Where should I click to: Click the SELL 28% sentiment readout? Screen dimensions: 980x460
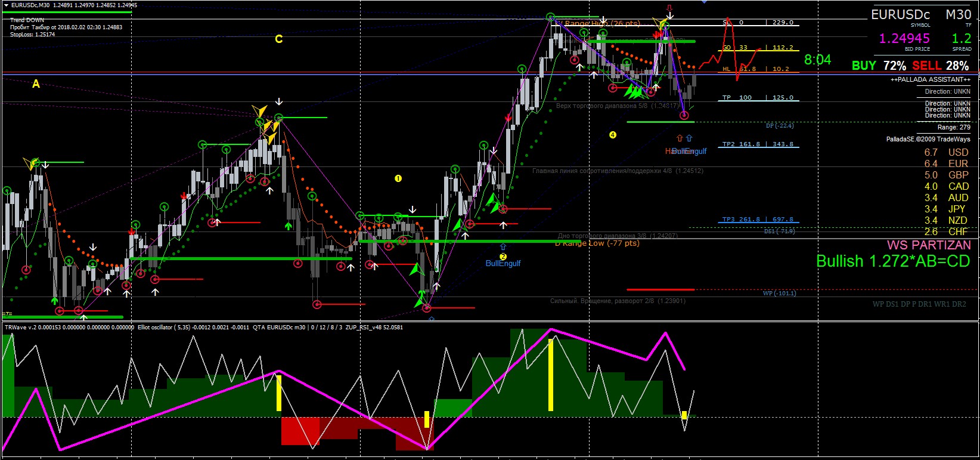(x=941, y=66)
